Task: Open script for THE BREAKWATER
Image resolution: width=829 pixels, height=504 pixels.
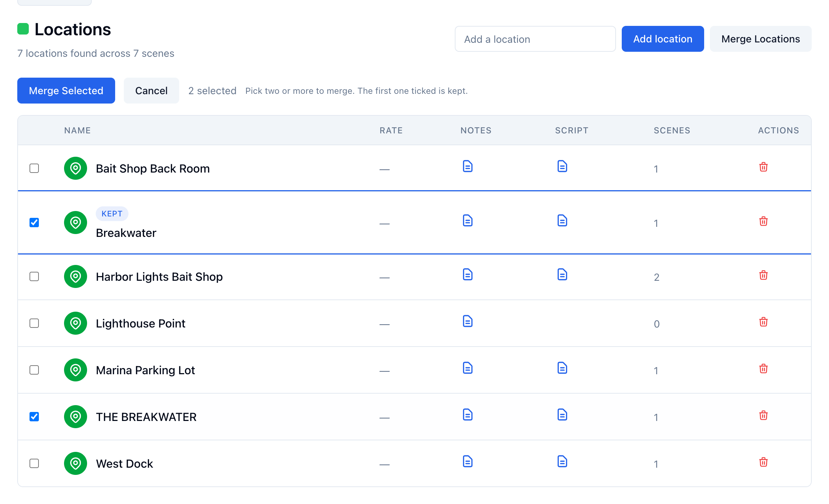Action: click(x=562, y=415)
